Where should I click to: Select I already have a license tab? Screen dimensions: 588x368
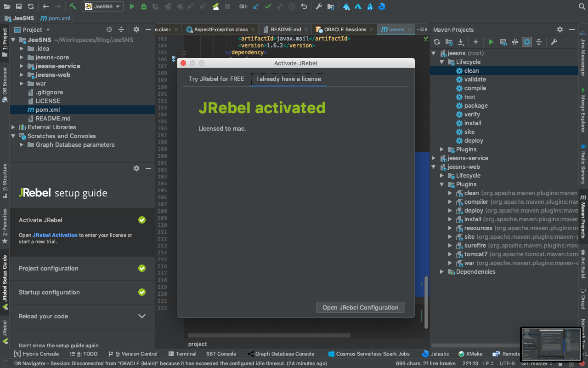(x=288, y=79)
